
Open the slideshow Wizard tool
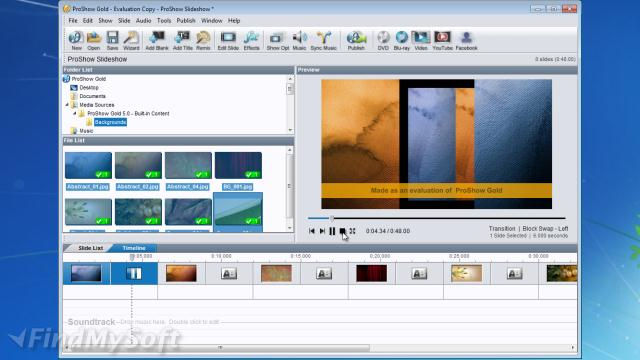[131, 41]
